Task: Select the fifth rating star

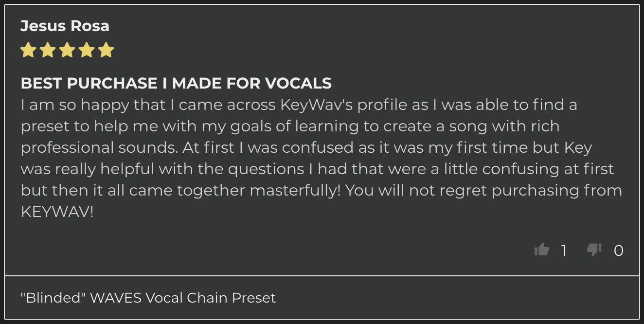Action: click(106, 50)
